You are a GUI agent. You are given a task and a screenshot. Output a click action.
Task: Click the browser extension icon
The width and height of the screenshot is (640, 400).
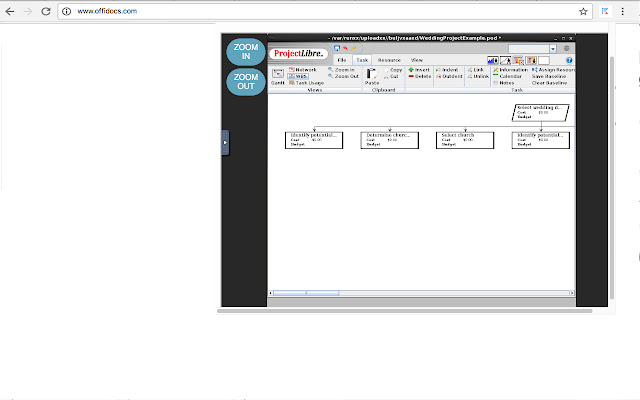605,11
